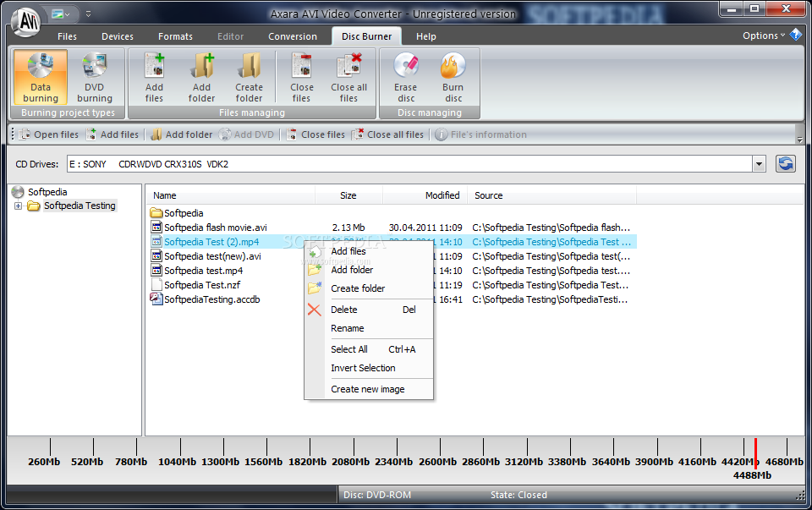812x510 pixels.
Task: Select file Softpedia Test (2).mp4
Action: [211, 242]
